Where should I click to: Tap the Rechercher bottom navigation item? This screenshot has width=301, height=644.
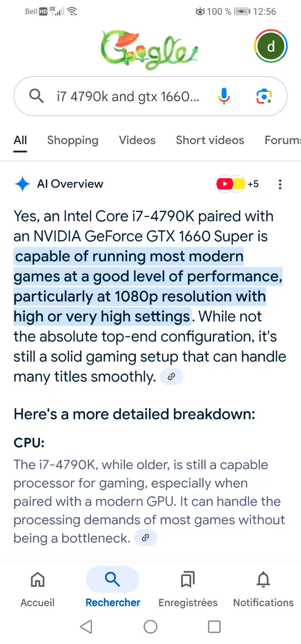[x=113, y=590]
